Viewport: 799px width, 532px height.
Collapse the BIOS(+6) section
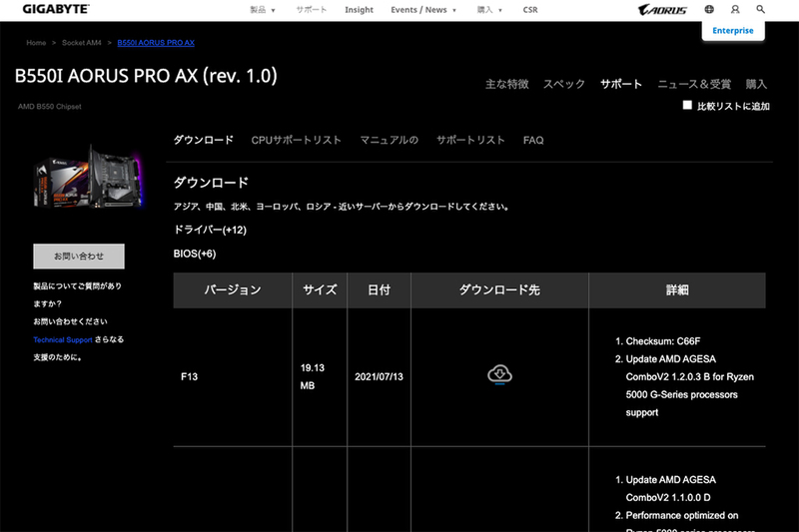[195, 254]
